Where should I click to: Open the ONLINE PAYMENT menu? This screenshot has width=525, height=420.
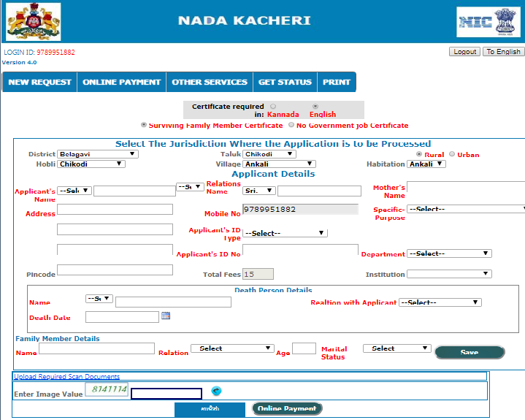[121, 82]
